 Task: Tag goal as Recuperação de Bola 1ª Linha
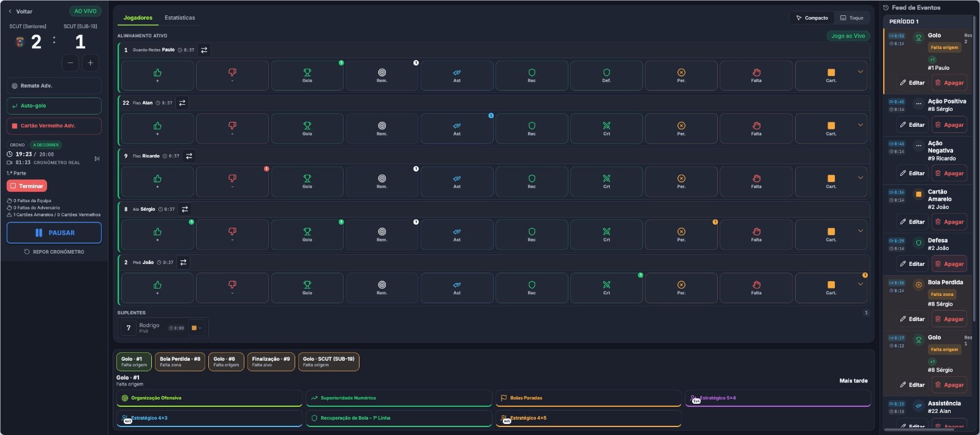pyautogui.click(x=399, y=418)
